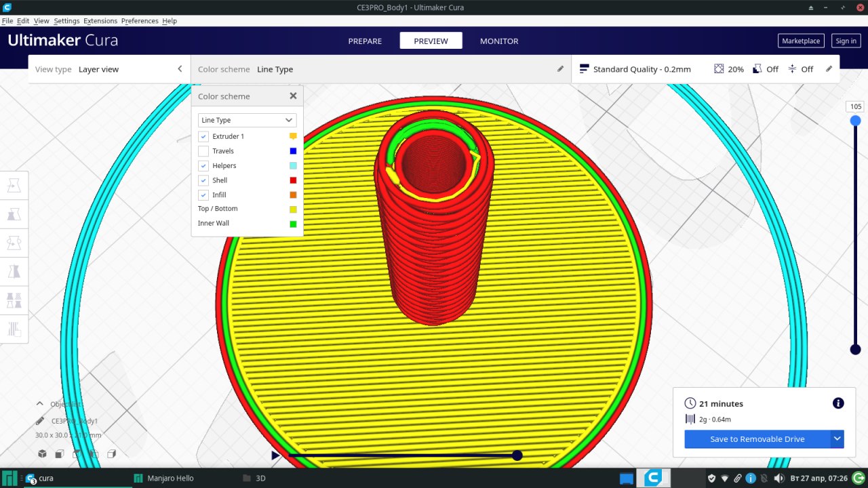Click the Shell red color swatch
868x488 pixels.
293,180
